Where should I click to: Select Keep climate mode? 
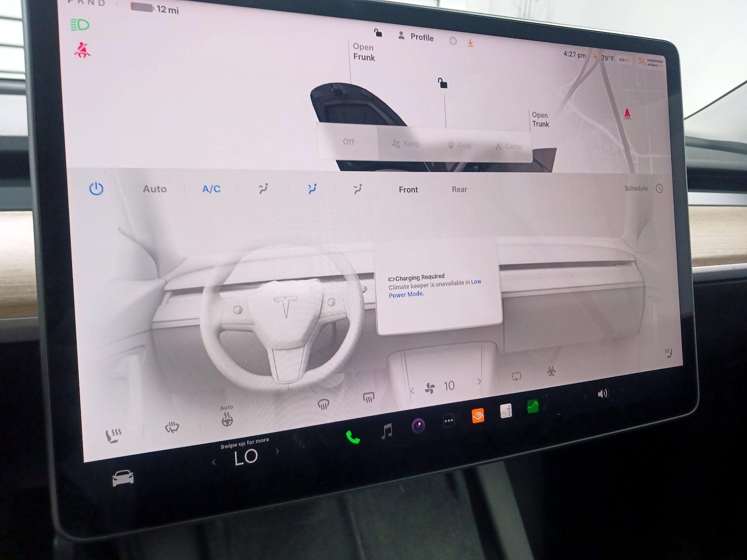tap(406, 144)
